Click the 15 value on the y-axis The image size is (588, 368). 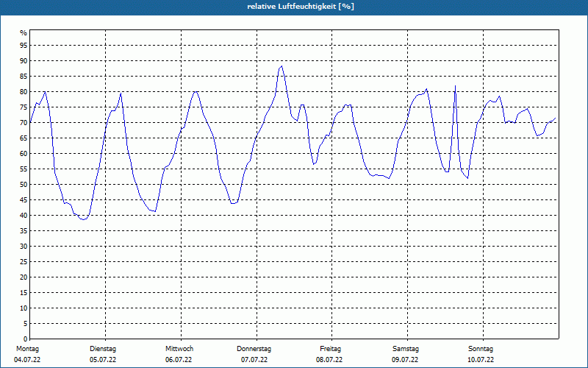(x=24, y=292)
